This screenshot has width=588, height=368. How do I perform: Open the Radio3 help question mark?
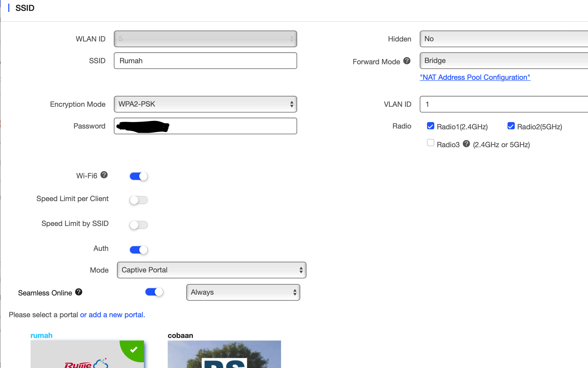tap(466, 144)
